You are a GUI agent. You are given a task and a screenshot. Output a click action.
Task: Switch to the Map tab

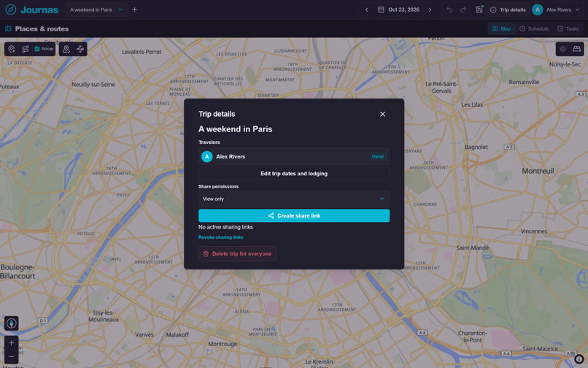click(x=501, y=28)
